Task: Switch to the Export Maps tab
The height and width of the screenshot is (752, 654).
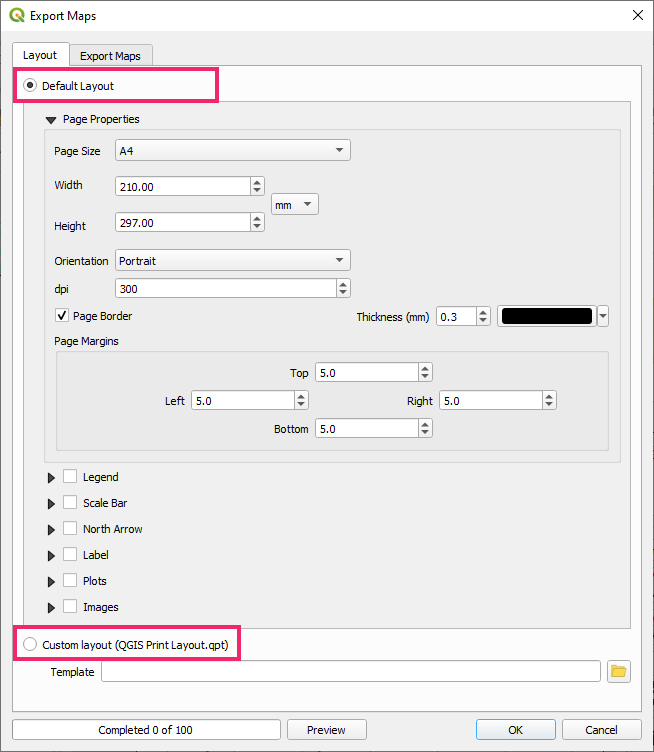Action: pyautogui.click(x=110, y=56)
